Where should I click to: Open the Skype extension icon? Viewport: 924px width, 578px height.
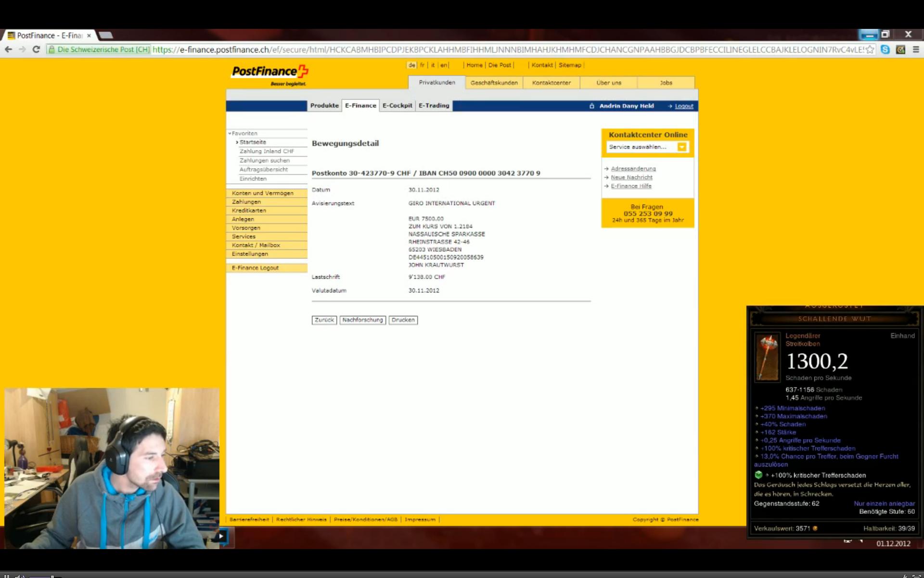[885, 49]
